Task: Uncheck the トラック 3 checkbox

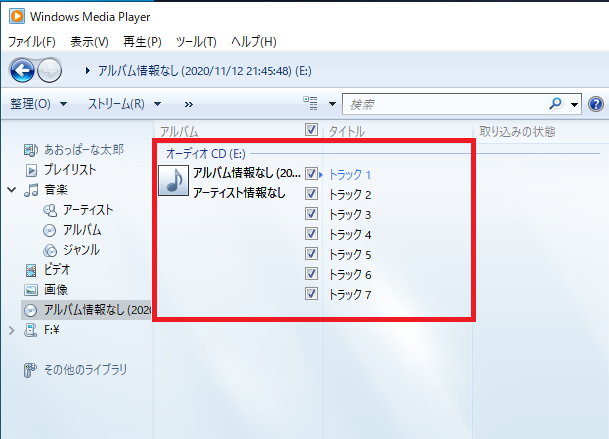Action: tap(311, 213)
